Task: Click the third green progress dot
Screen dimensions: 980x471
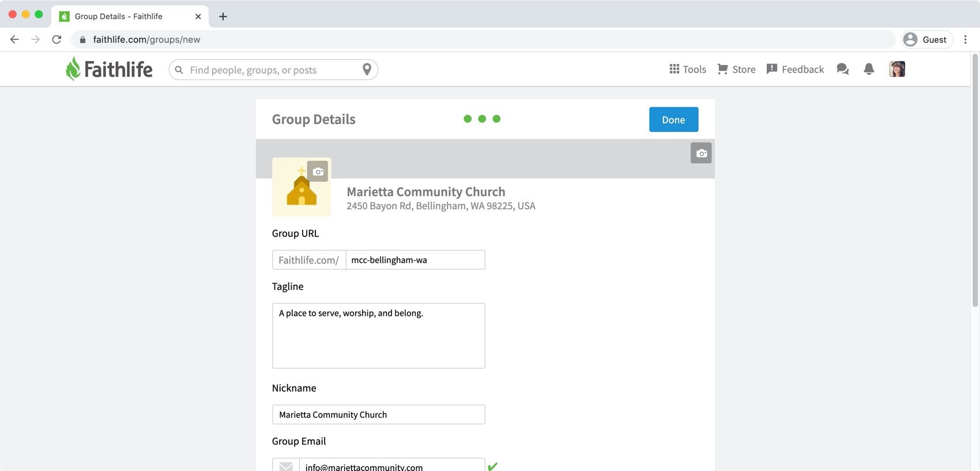Action: click(x=496, y=119)
